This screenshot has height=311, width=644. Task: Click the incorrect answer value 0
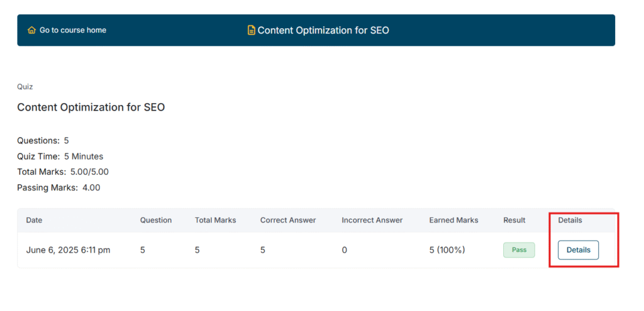click(x=345, y=250)
